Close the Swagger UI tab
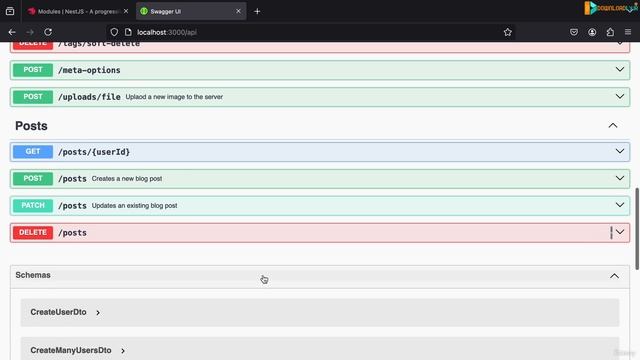This screenshot has width=640, height=360. pos(238,11)
